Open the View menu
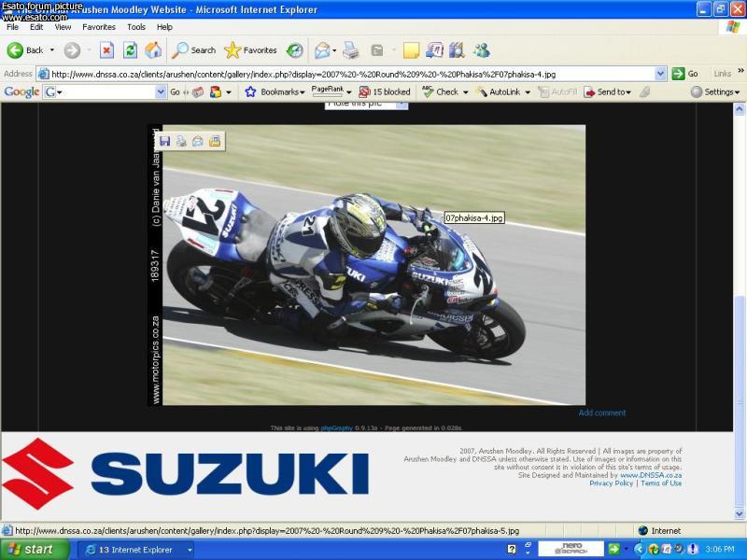 pyautogui.click(x=63, y=27)
